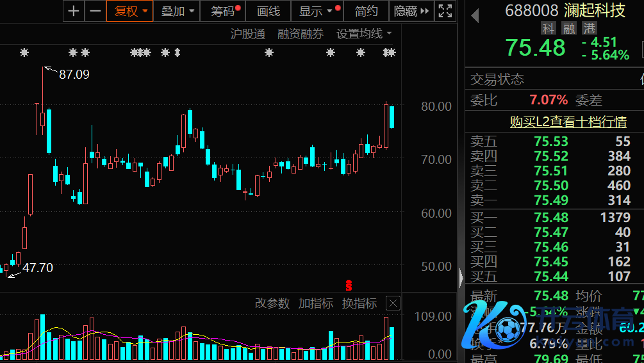Collapse side panel with splitter arrow

point(461,278)
